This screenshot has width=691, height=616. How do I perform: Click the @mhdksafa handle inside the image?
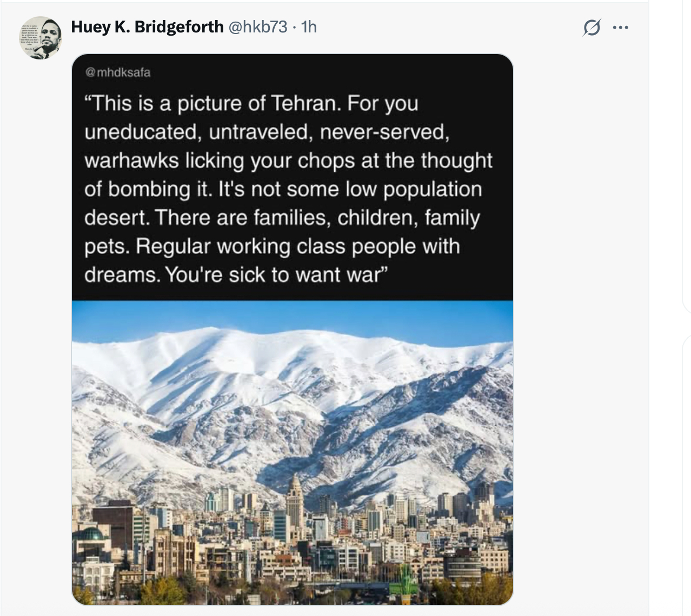pyautogui.click(x=118, y=72)
